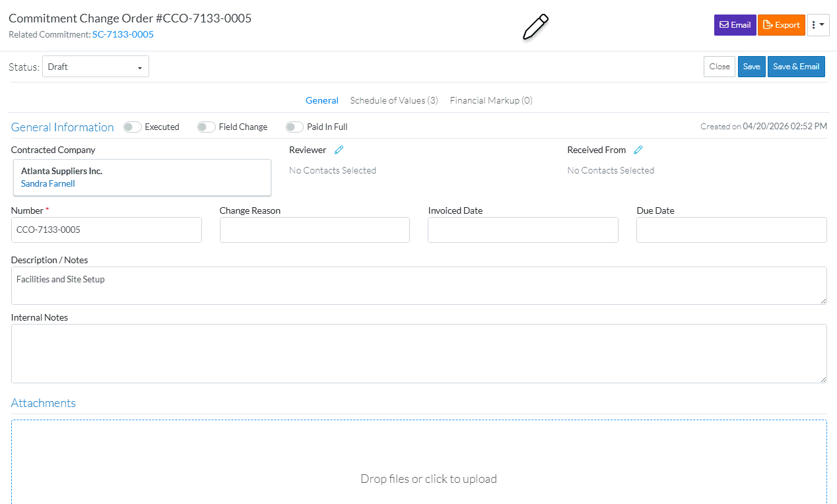
Task: Click the Internal Notes text area
Action: pos(419,354)
